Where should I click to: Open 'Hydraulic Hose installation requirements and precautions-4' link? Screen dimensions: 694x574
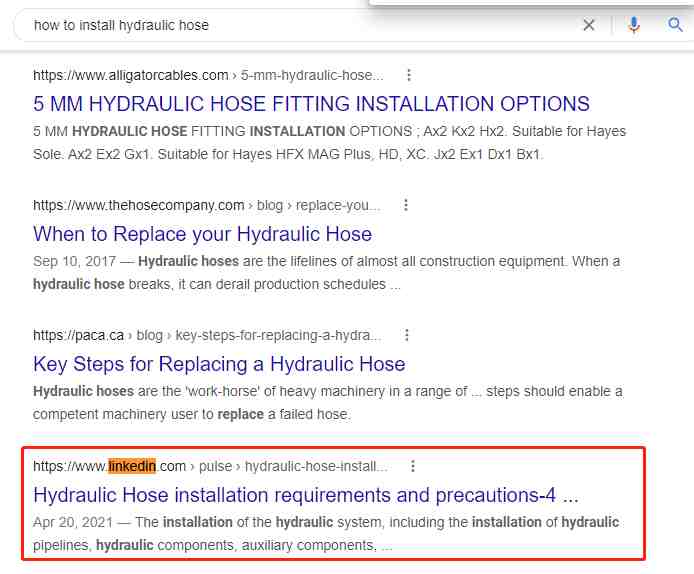pos(306,495)
